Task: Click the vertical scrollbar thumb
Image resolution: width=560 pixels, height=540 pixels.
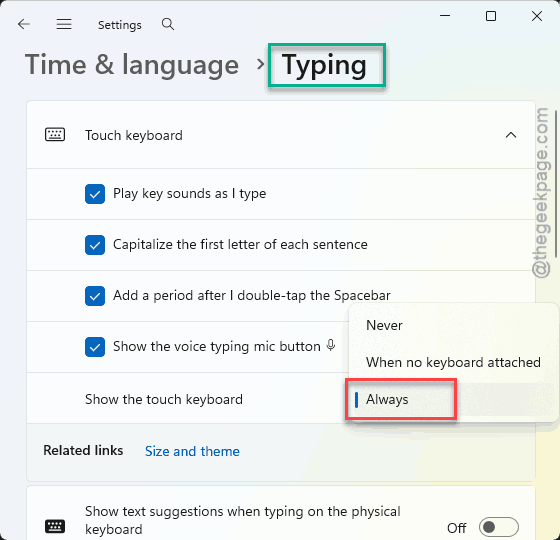Action: pos(556,184)
